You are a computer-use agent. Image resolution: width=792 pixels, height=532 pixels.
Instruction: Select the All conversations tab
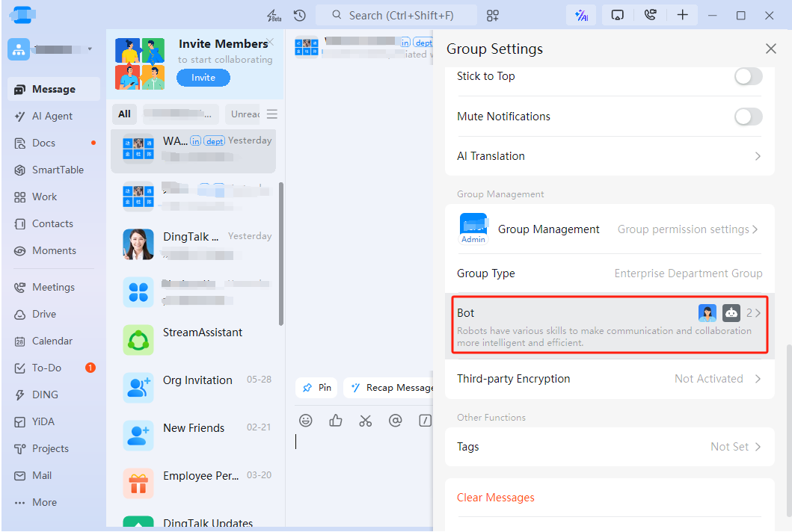(x=124, y=114)
